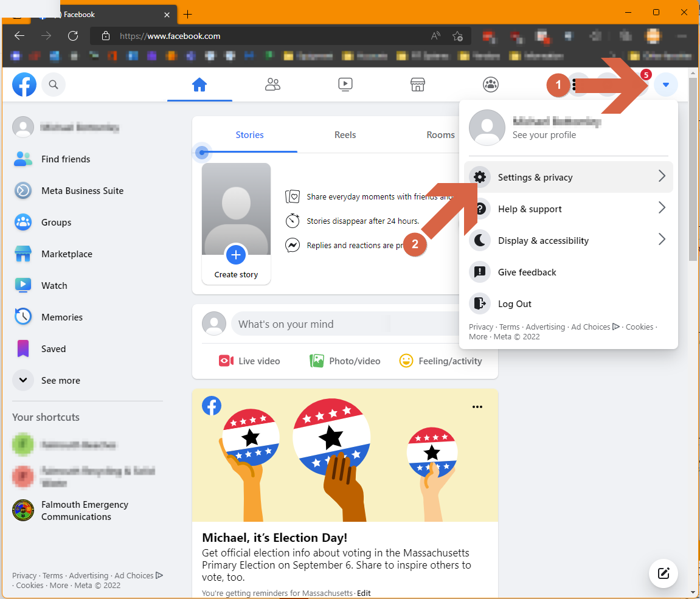Viewport: 700px width, 599px height.
Task: Click Log Out in account menu
Action: click(x=568, y=304)
